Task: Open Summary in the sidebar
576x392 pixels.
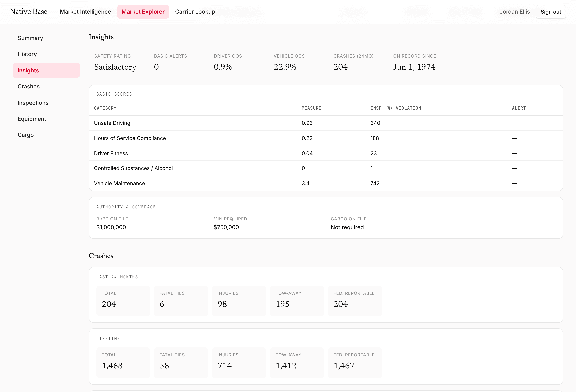Action: tap(46, 38)
